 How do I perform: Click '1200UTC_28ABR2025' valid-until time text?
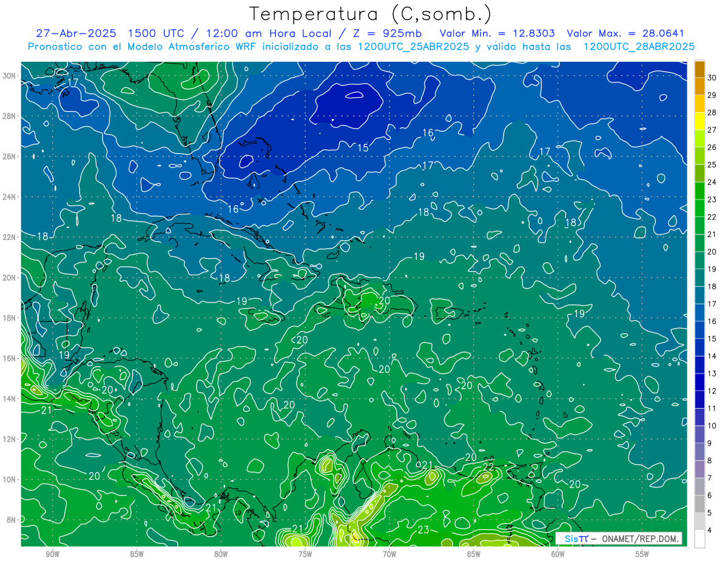(x=639, y=47)
